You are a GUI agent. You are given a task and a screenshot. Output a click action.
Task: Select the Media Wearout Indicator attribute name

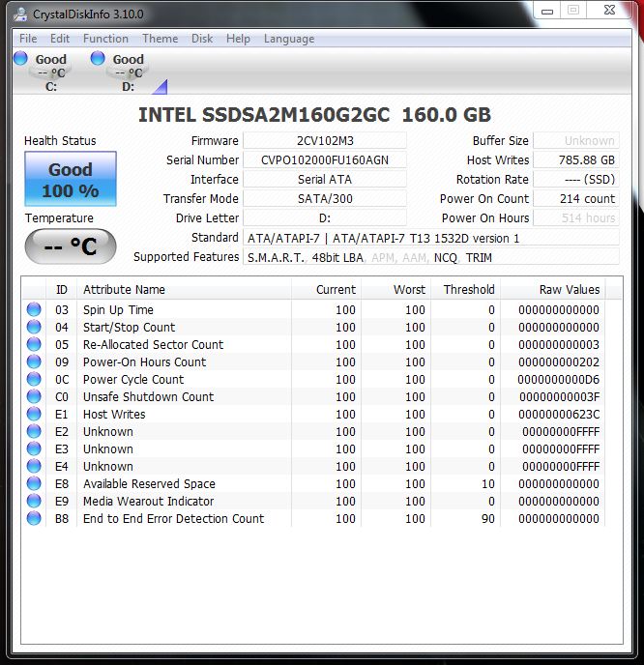click(x=148, y=502)
